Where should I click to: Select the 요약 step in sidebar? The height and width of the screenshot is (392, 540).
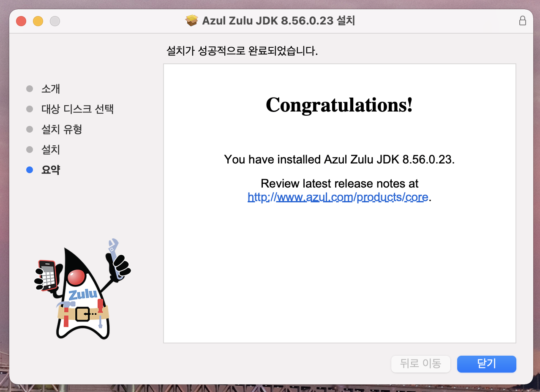click(x=51, y=170)
